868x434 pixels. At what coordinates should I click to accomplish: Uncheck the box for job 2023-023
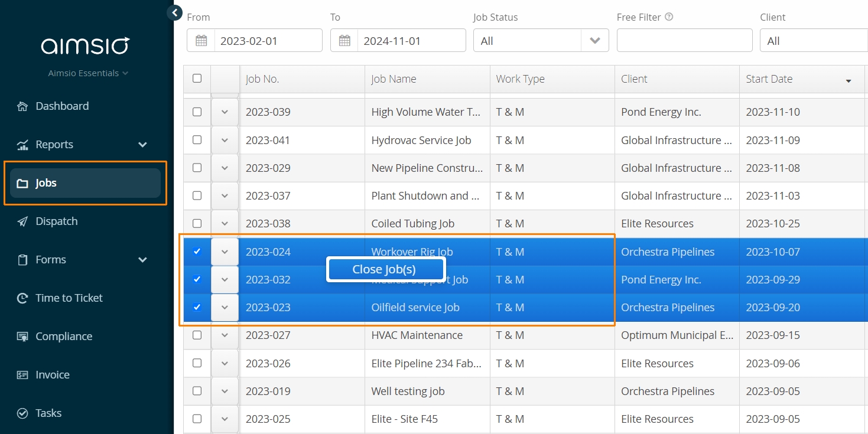pos(197,307)
